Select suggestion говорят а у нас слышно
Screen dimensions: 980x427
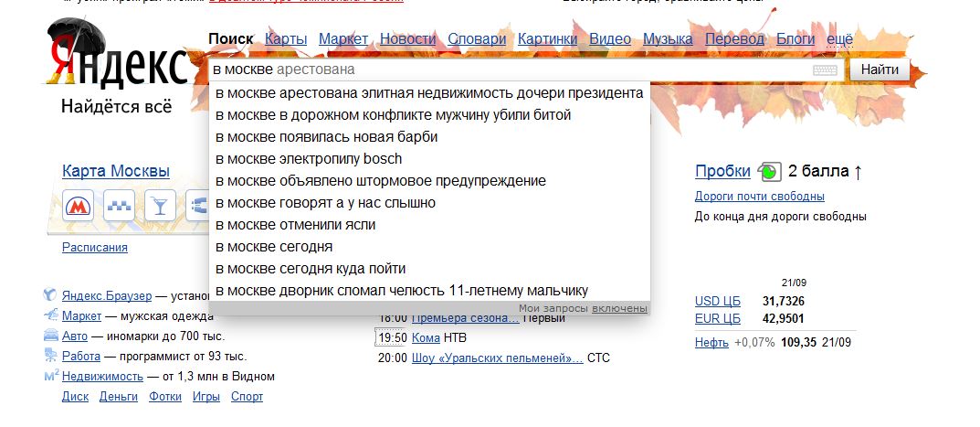[x=429, y=203]
